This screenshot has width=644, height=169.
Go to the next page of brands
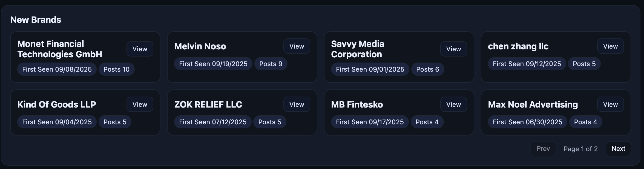tap(618, 148)
